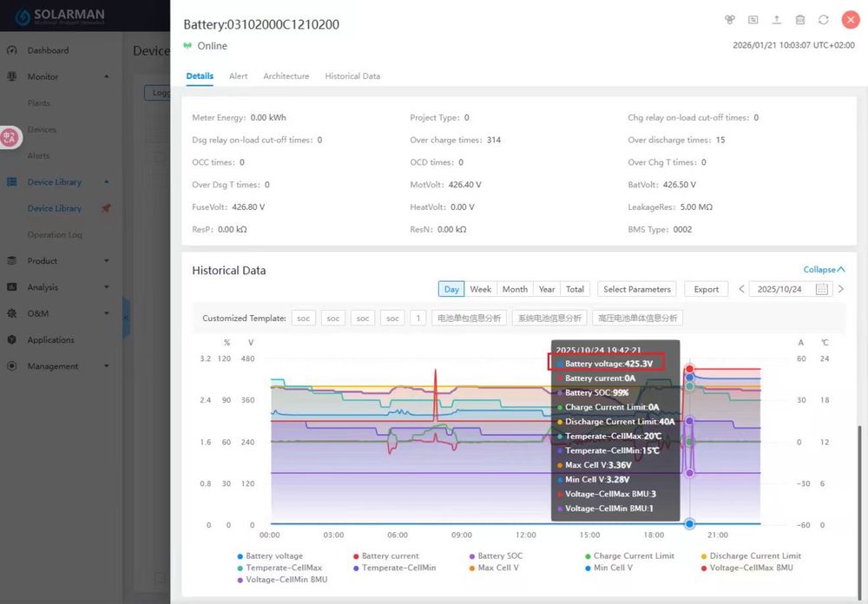Open the calendar date picker icon
Image resolution: width=868 pixels, height=604 pixels.
822,289
